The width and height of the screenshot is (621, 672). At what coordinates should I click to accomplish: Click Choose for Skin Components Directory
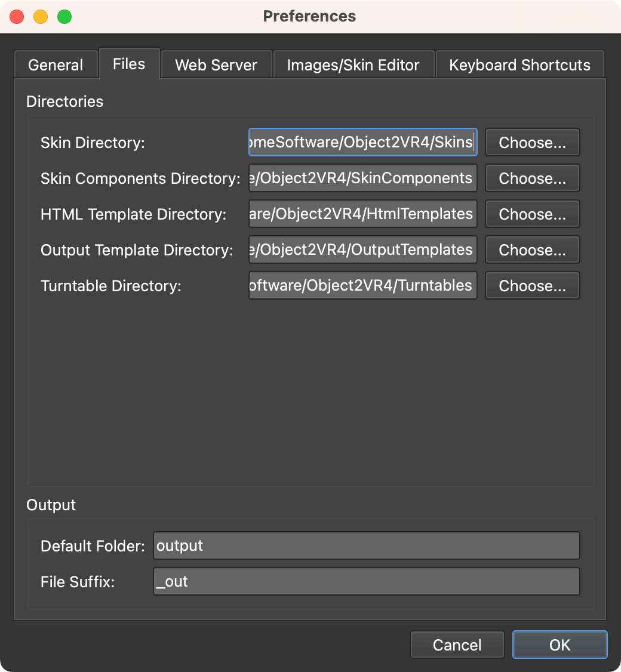tap(532, 178)
